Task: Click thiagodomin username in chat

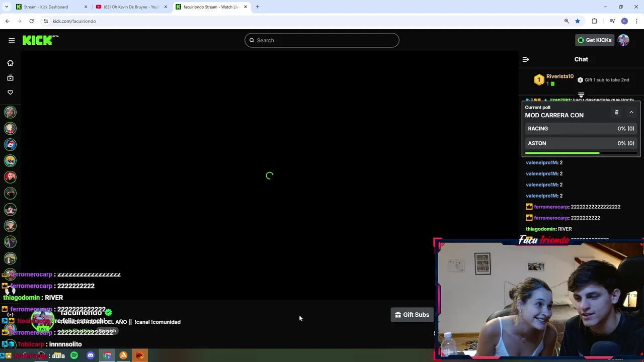Action: (541, 229)
